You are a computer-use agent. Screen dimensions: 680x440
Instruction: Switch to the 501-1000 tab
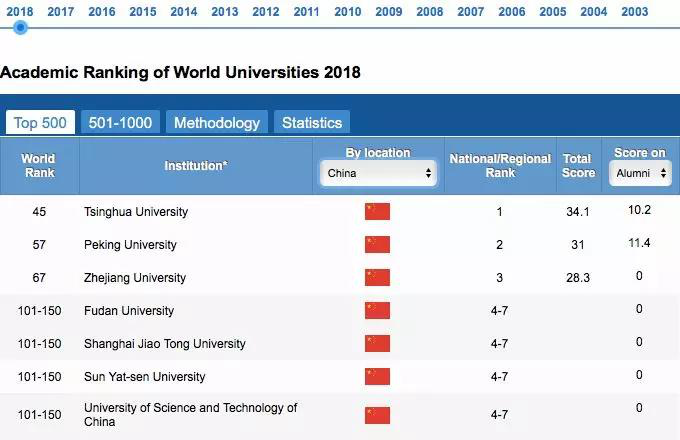120,122
